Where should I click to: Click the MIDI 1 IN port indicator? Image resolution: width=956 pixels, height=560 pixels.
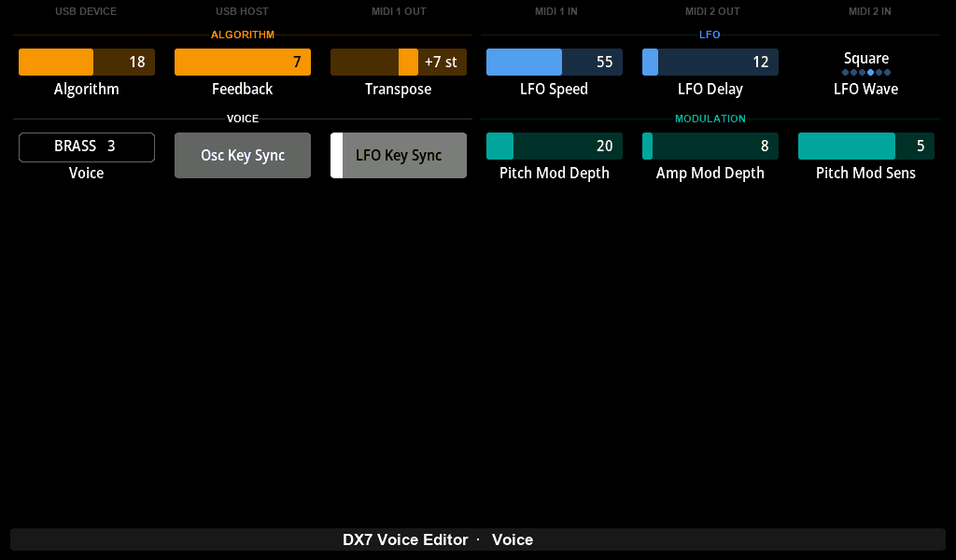pyautogui.click(x=556, y=11)
